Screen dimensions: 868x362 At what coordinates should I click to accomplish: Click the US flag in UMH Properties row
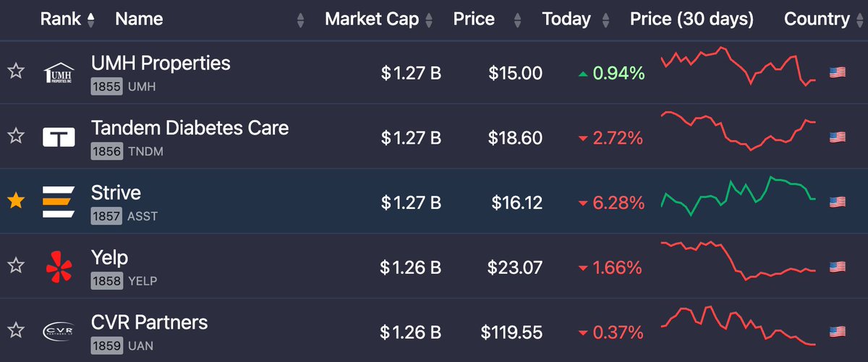(838, 72)
